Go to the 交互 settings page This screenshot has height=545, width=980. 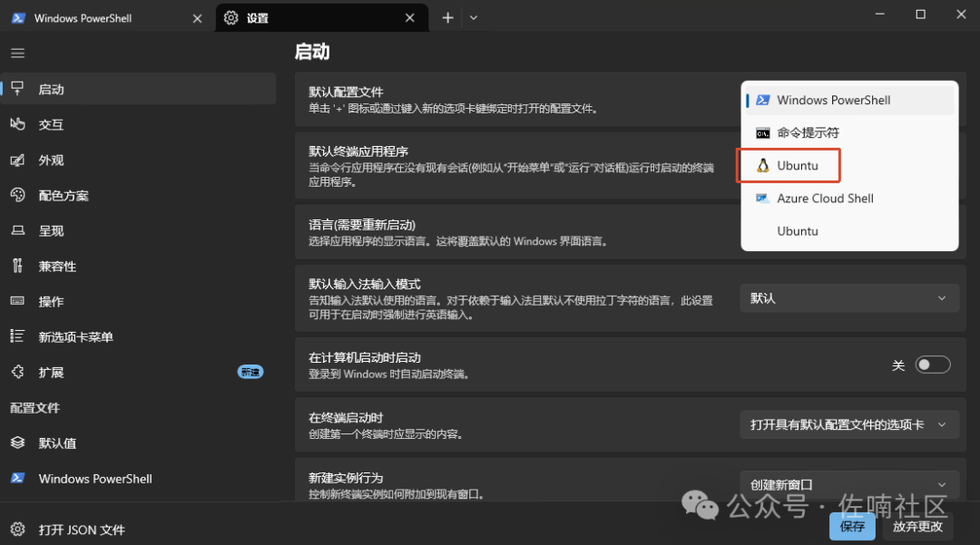click(138, 124)
